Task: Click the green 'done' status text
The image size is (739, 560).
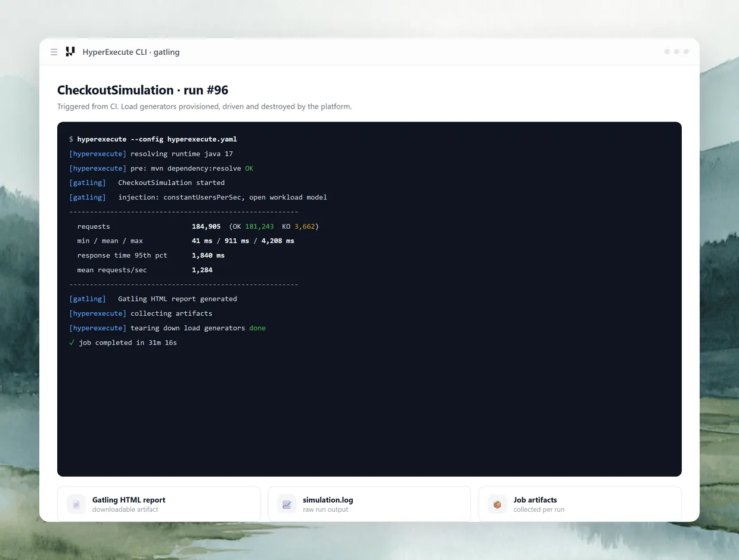Action: 257,328
